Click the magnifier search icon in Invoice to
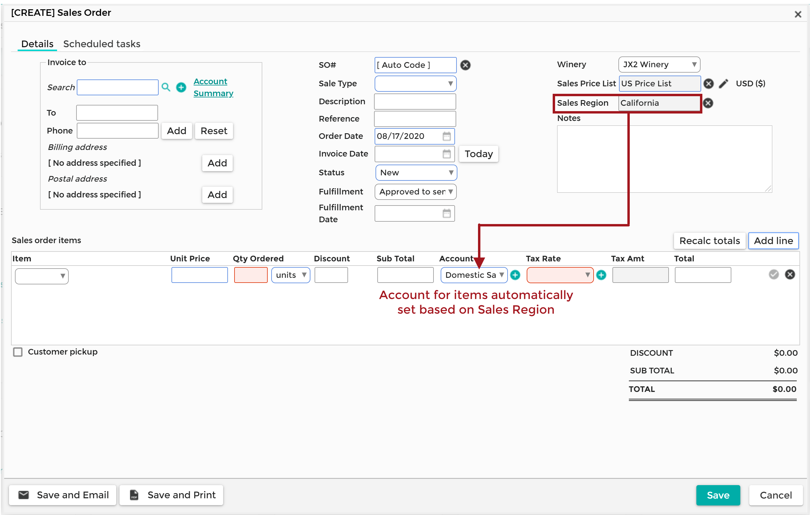812x515 pixels. point(166,87)
